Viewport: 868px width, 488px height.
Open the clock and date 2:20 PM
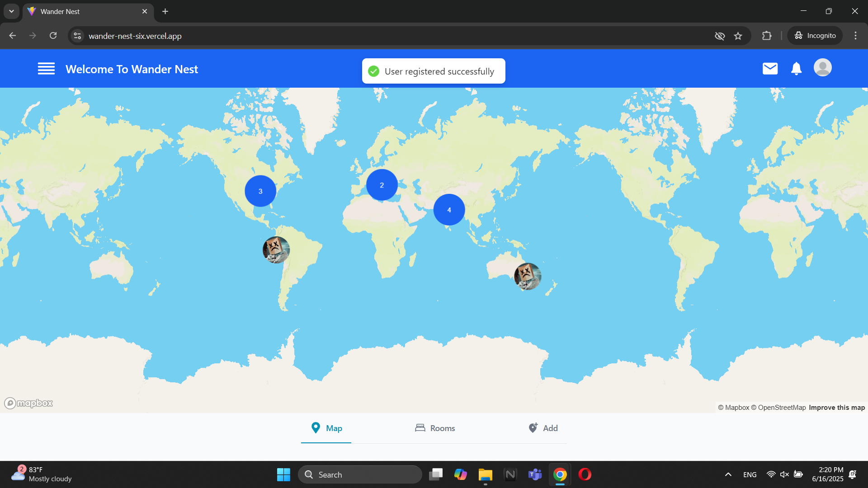(x=827, y=474)
